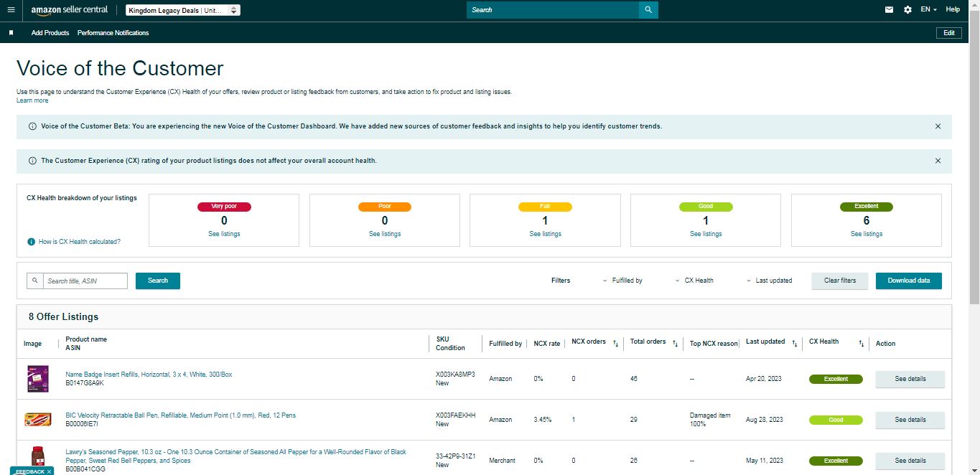Click the dark green Excellent summary badge
Viewport: 980px width, 475px height.
point(867,207)
